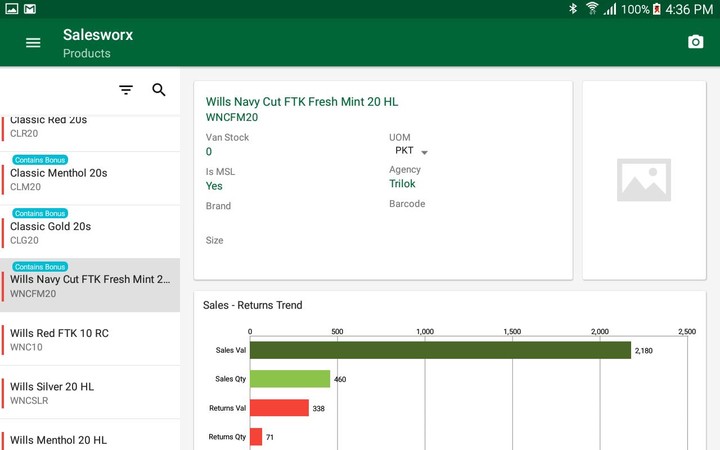720x450 pixels.
Task: Open the mail notification icon in status bar
Action: [x=30, y=9]
